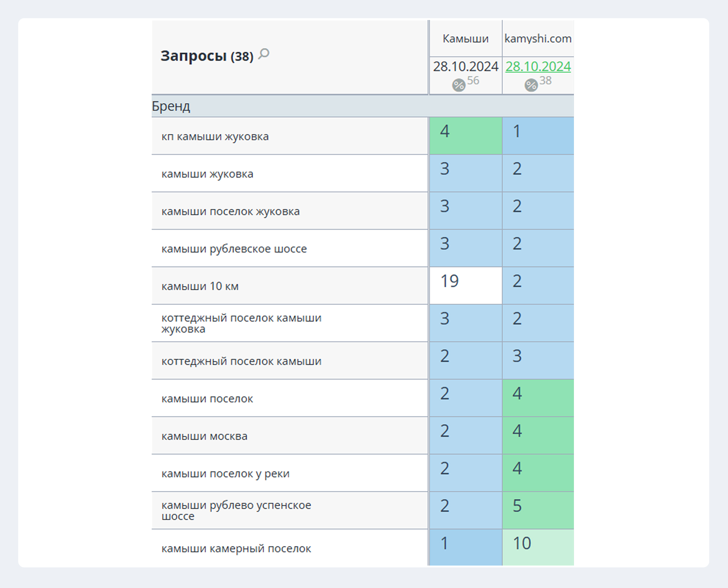Select the Запросы (38) heading
Viewport: 728px width, 588px height.
[x=207, y=56]
